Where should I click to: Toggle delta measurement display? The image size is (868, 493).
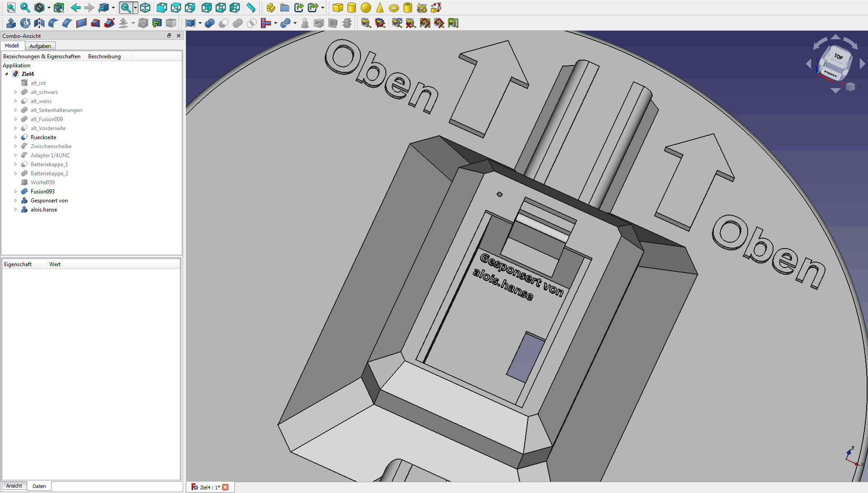pyautogui.click(x=453, y=23)
